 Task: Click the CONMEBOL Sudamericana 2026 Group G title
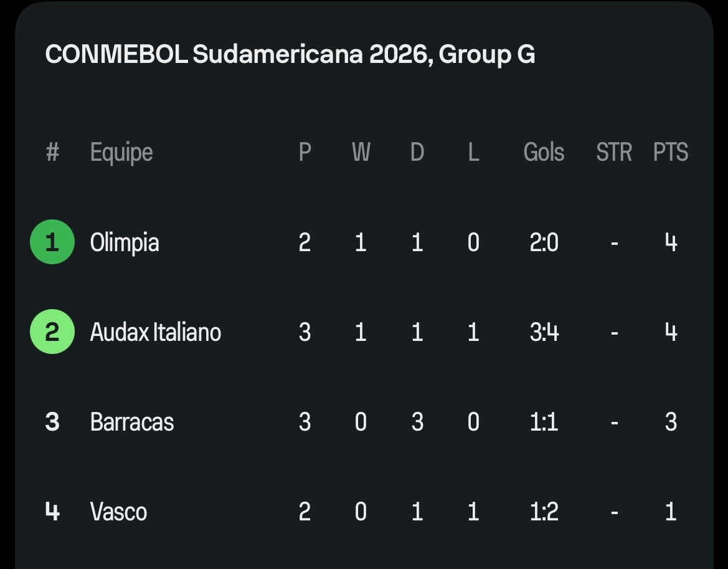click(290, 55)
